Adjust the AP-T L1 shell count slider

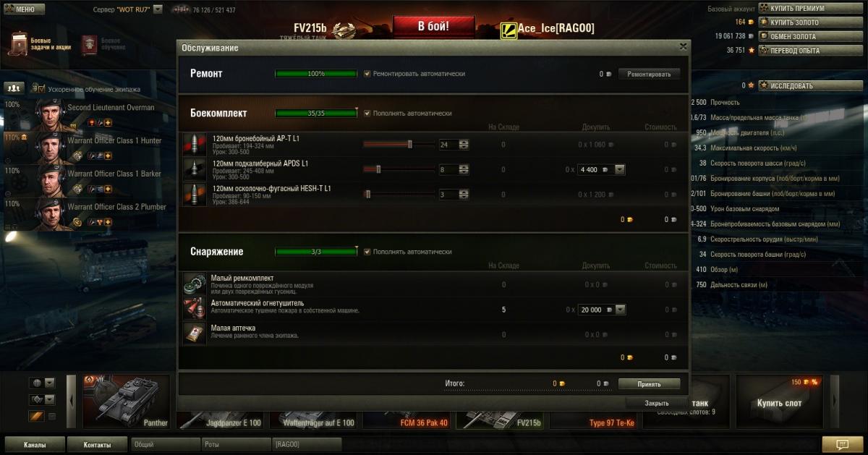coord(399,145)
